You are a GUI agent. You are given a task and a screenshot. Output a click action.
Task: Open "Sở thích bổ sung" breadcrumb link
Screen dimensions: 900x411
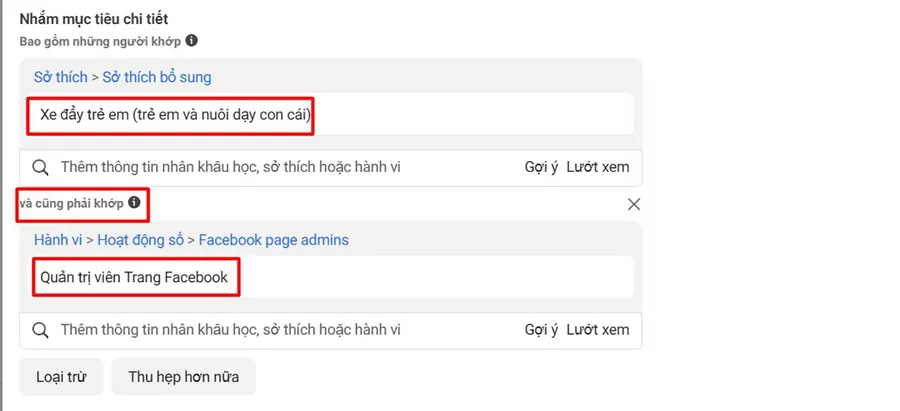[157, 77]
